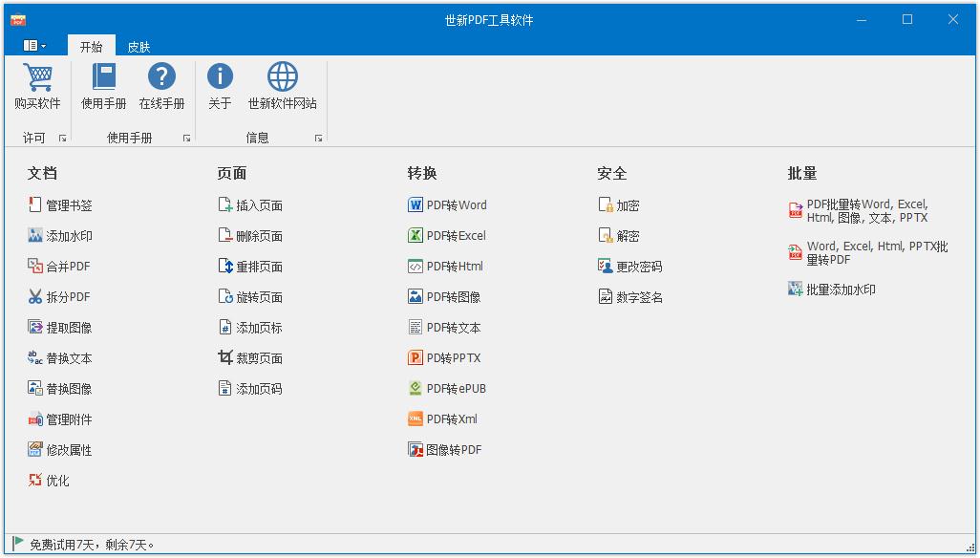
Task: Select the 数字签名 digital signature tool
Action: [x=633, y=296]
